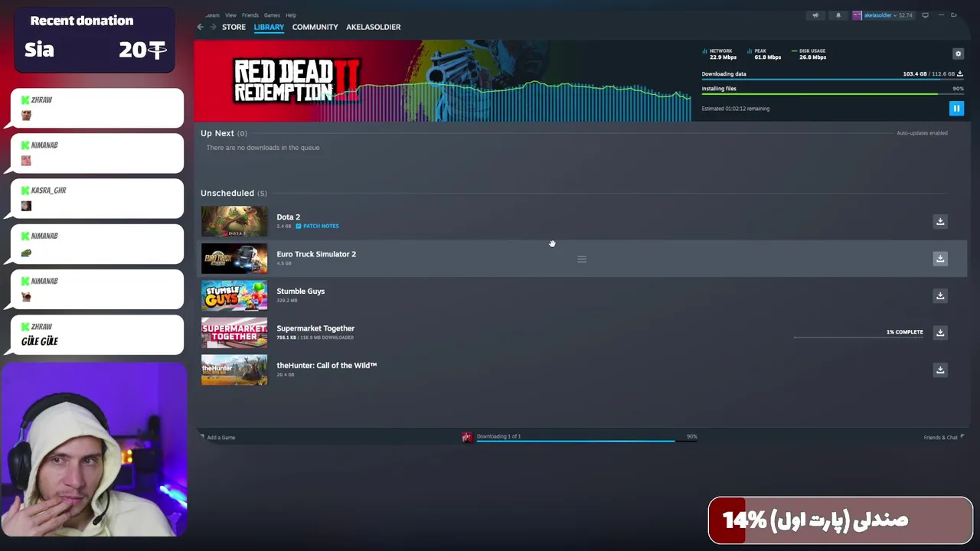Click the Stumble Guys title
This screenshot has width=980, height=551.
click(x=300, y=292)
